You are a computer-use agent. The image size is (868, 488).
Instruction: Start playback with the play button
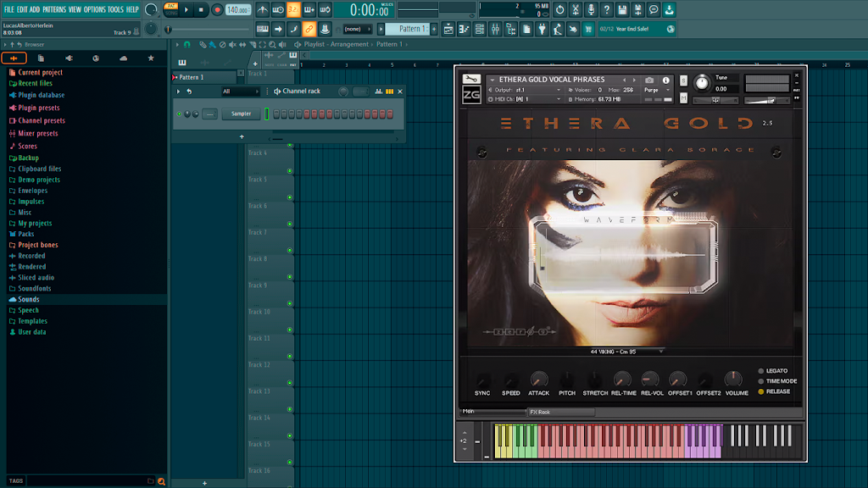click(x=186, y=10)
